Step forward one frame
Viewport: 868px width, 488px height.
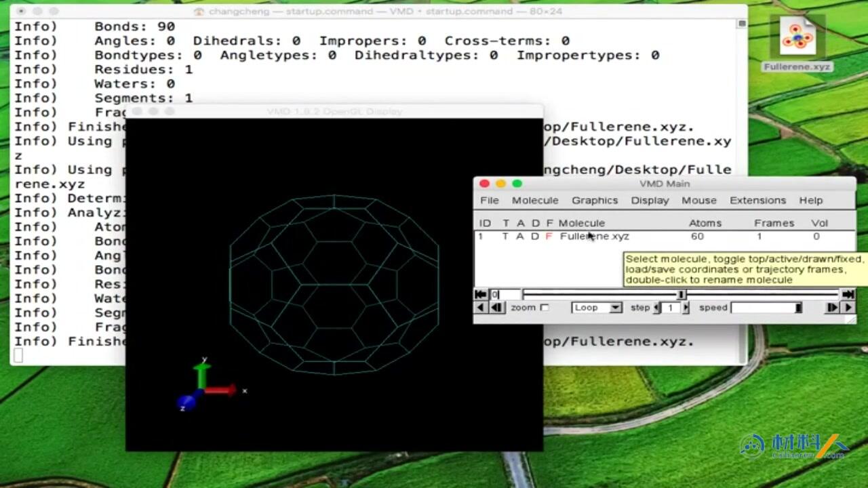click(832, 308)
